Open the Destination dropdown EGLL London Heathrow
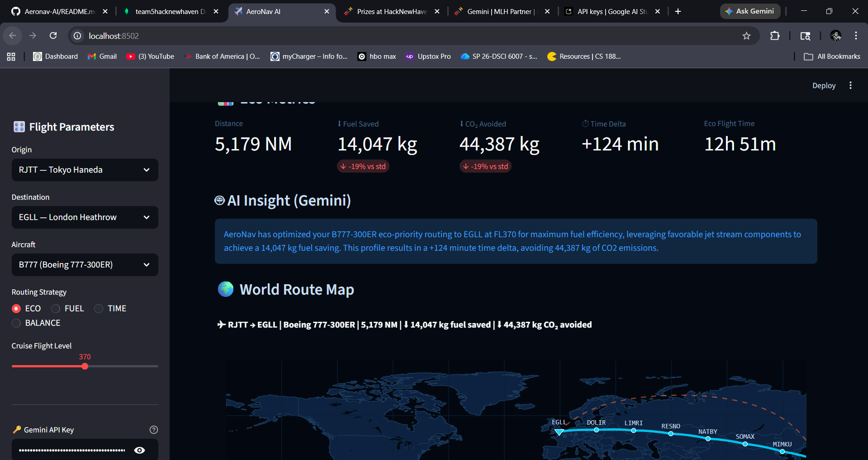 tap(85, 217)
